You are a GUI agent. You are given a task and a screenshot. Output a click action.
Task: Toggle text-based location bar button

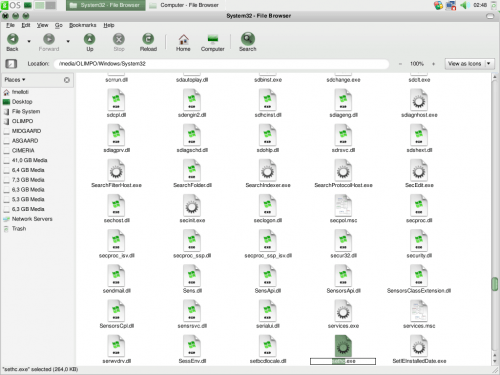pyautogui.click(x=11, y=63)
